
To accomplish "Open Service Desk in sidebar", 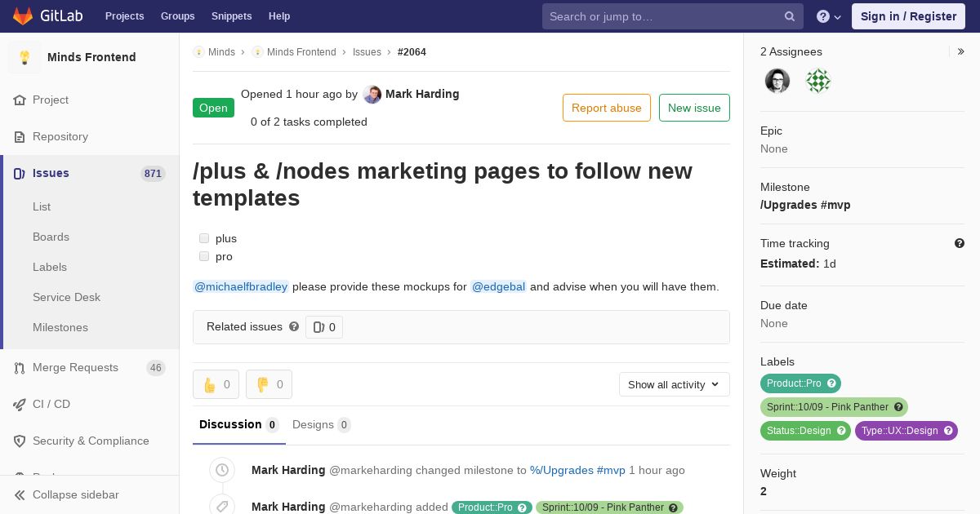I will pyautogui.click(x=66, y=297).
